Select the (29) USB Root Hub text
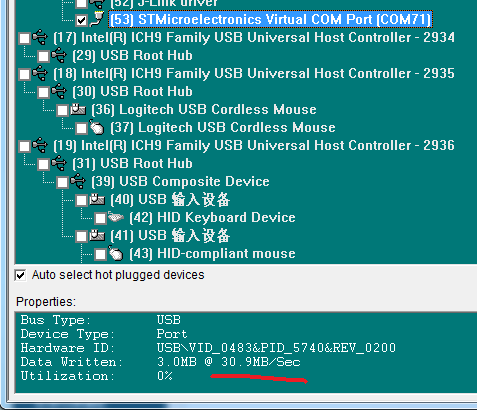 pos(132,55)
